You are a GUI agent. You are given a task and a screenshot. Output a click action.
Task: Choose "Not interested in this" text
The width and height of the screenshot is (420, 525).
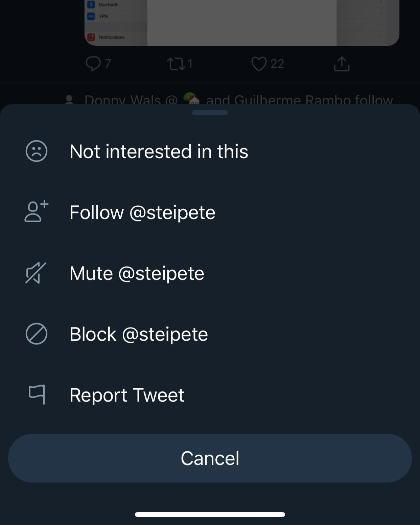tap(159, 151)
